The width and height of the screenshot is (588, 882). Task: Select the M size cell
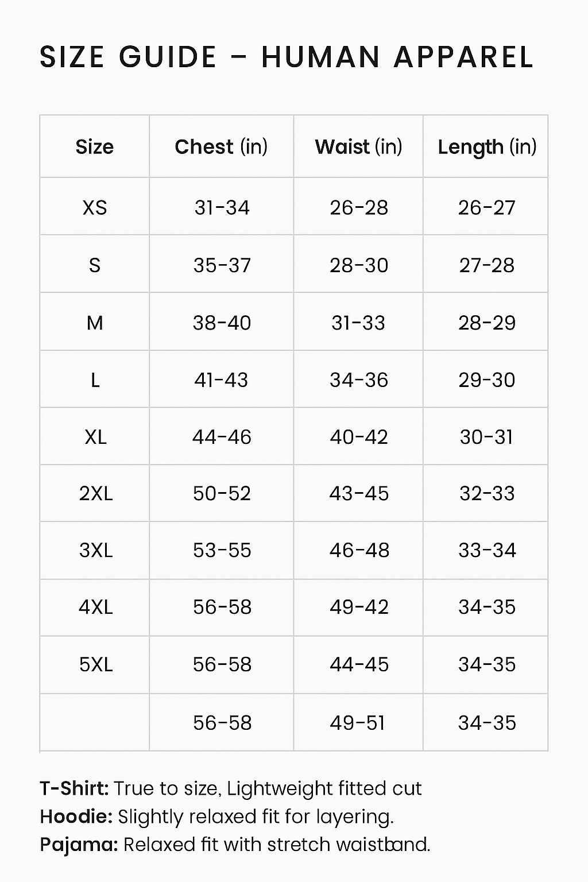(95, 323)
